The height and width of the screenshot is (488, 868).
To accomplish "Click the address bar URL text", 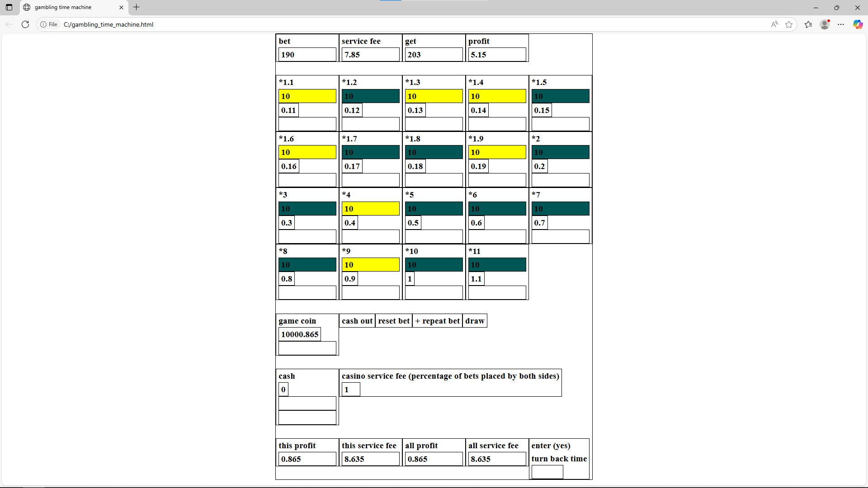I will pos(108,24).
